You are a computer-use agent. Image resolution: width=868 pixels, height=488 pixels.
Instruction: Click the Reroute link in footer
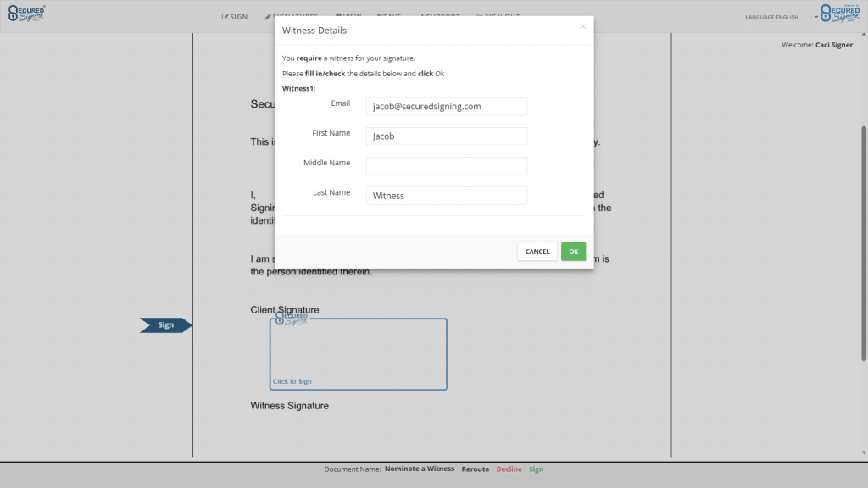475,469
